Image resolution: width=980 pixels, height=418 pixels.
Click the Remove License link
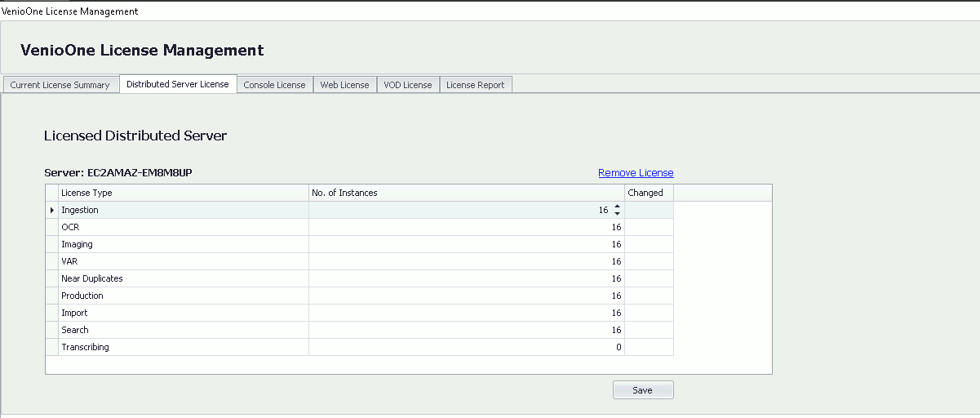636,173
